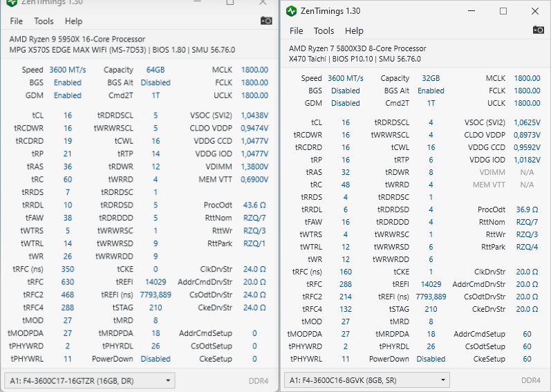
Task: Click screenshot camera icon in left ZenTimings window
Action: pyautogui.click(x=266, y=21)
